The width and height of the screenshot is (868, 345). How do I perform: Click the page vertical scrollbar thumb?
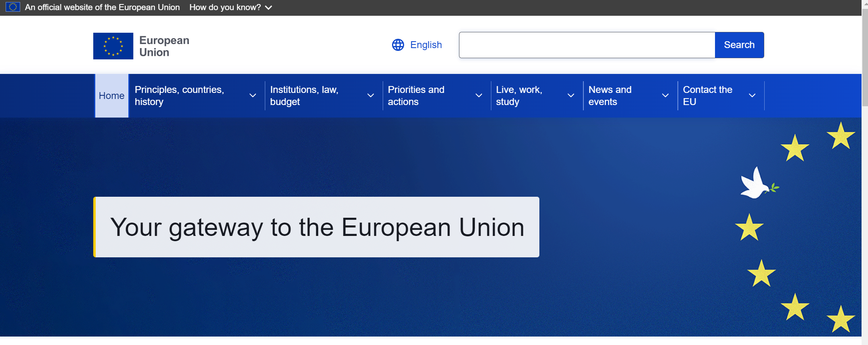tap(865, 57)
